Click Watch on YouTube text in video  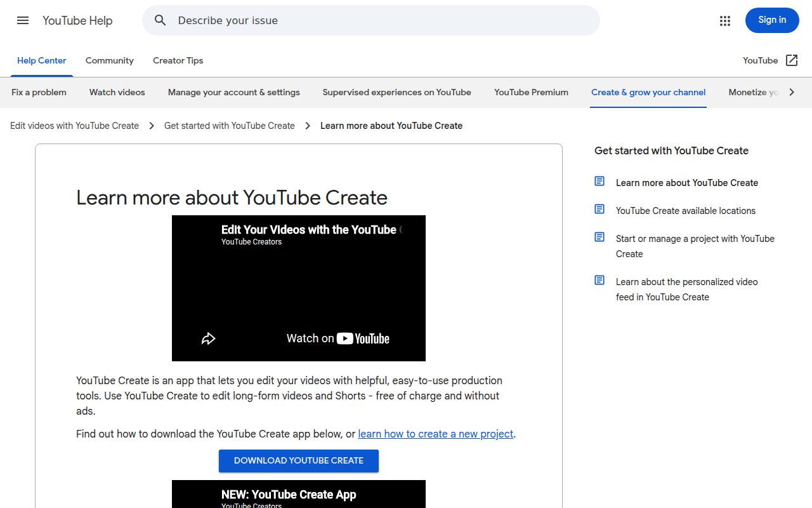pos(310,338)
